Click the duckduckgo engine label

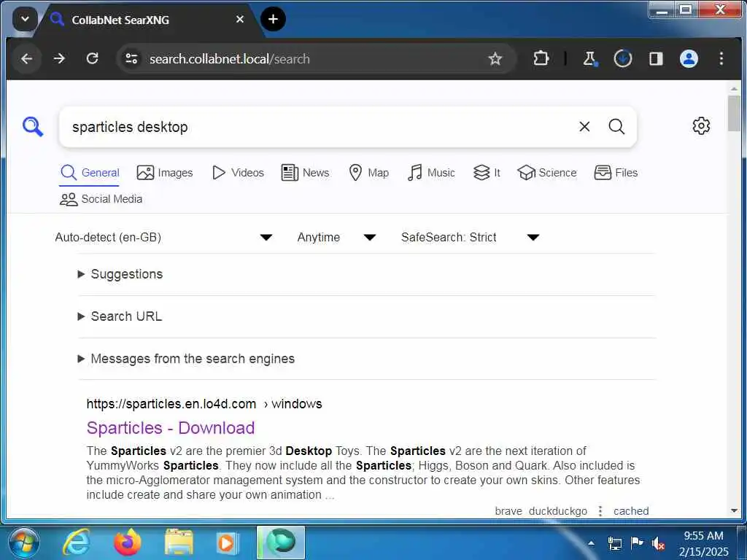coord(558,511)
